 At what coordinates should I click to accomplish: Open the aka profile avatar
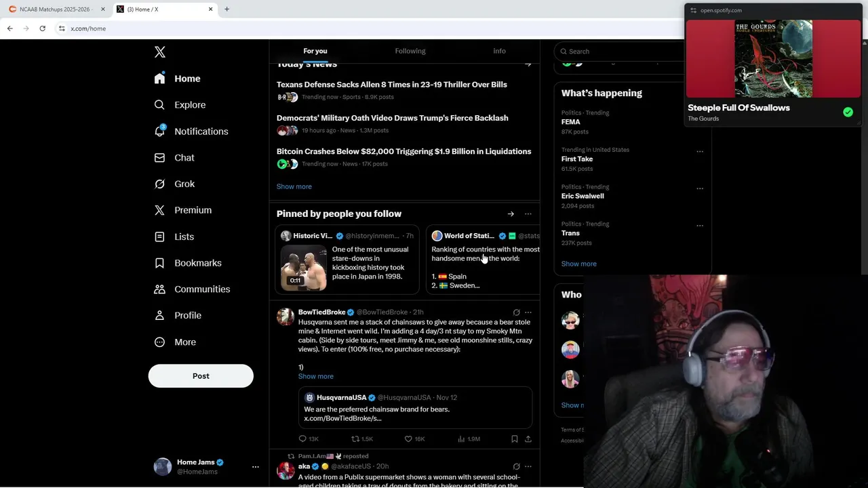285,471
